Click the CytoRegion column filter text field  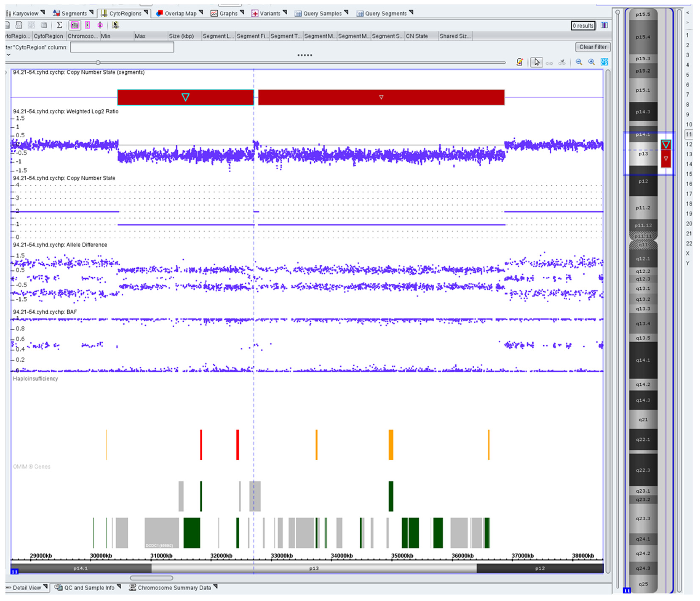coord(122,47)
